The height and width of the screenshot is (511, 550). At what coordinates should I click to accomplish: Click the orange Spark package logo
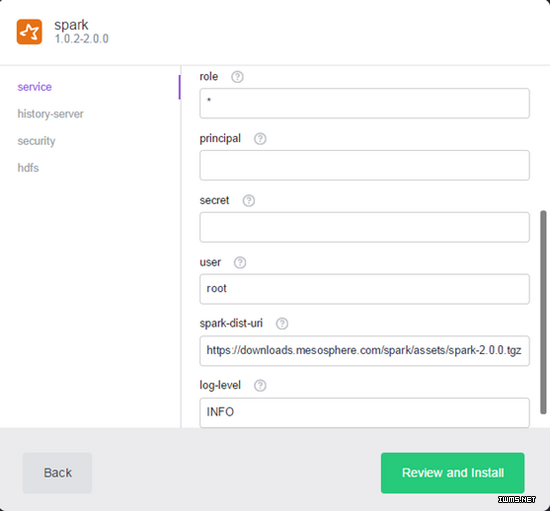click(29, 32)
